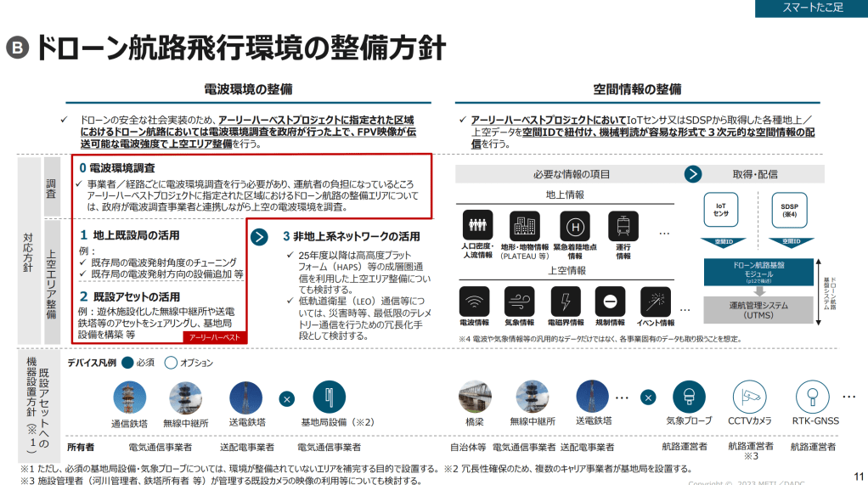Click the RTK-GNSS device icon

pyautogui.click(x=813, y=396)
